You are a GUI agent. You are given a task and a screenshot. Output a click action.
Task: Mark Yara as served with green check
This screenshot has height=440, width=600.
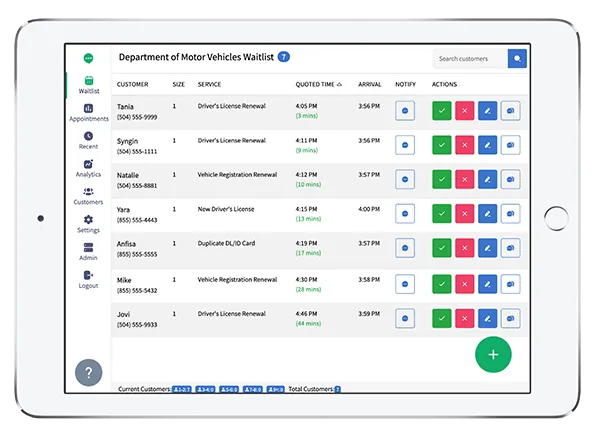[x=442, y=213]
